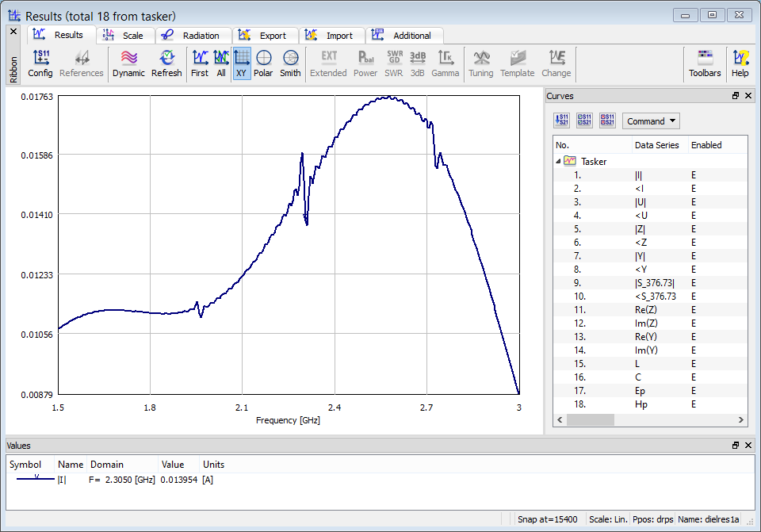761x532 pixels.
Task: Open the Config S11 tool
Action: [40, 63]
